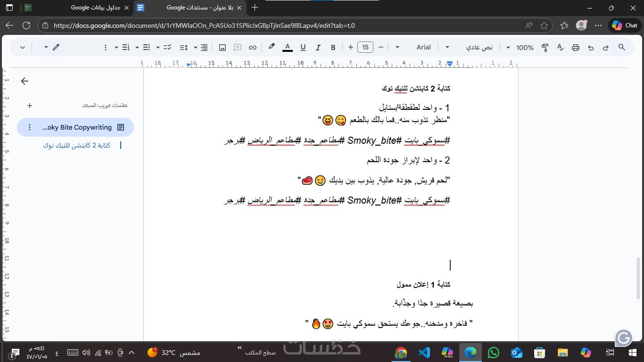The width and height of the screenshot is (644, 362).
Task: Open options dots for Bite Copywriting tab
Action: click(30, 127)
